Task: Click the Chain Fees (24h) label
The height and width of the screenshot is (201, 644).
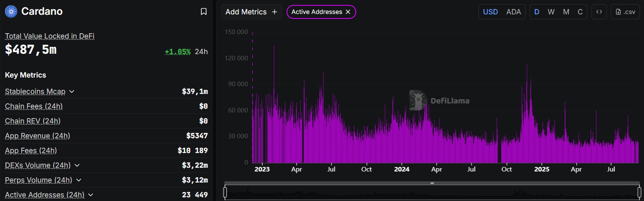Action: coord(34,106)
